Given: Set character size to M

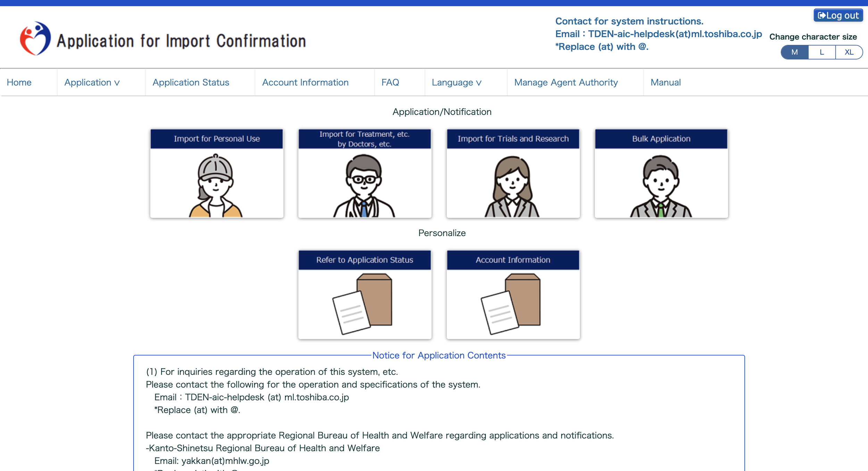Looking at the screenshot, I should [x=794, y=52].
